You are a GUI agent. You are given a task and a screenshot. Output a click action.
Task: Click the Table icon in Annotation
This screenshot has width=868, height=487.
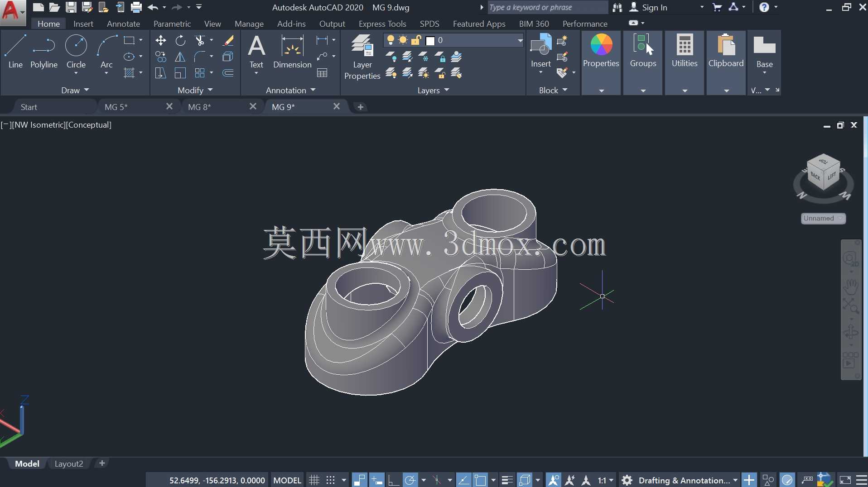click(322, 73)
